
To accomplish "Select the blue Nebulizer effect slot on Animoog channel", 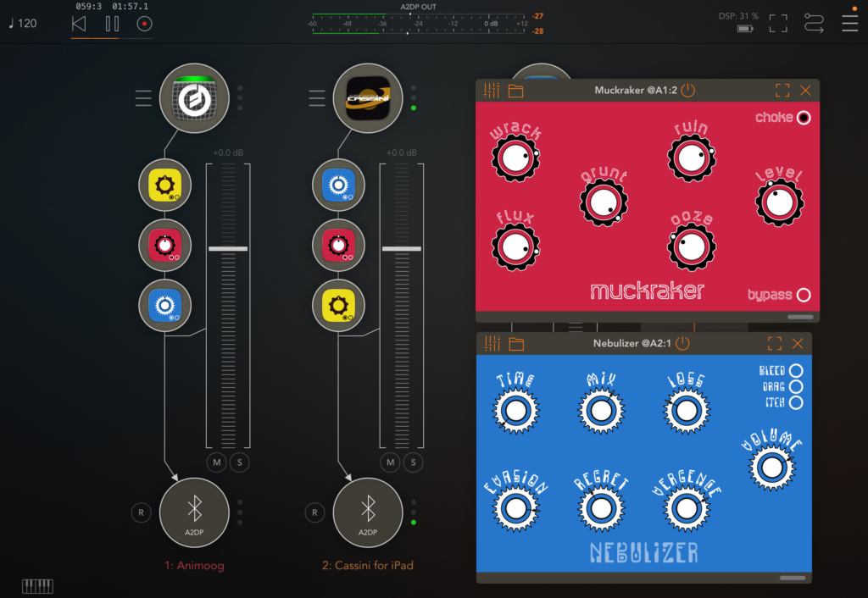I will (x=165, y=305).
